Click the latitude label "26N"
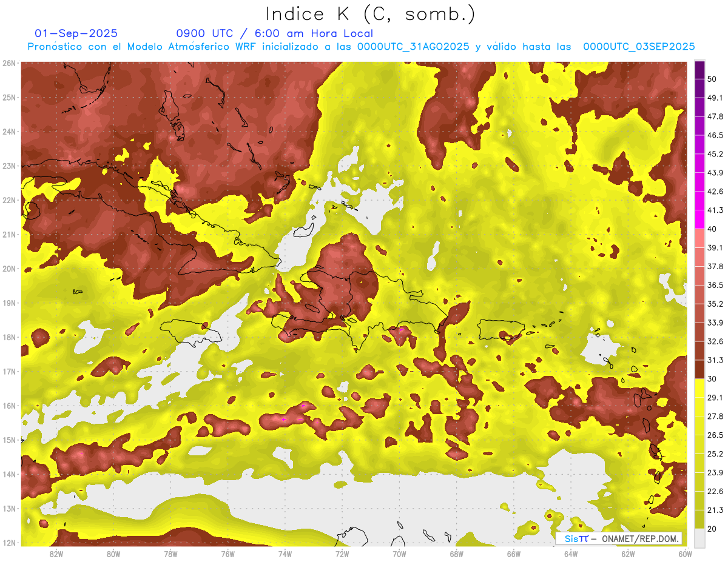 [x=8, y=63]
